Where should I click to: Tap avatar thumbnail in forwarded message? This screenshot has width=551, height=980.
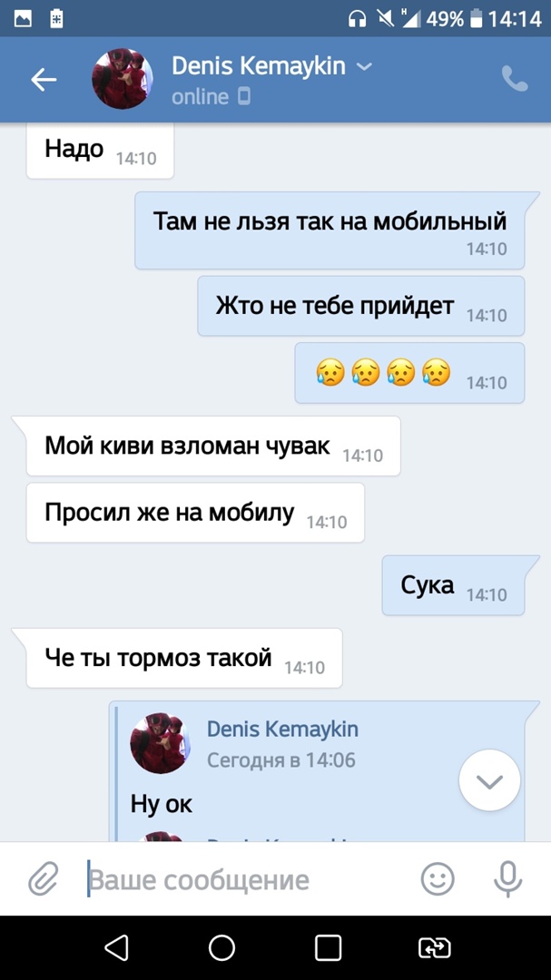pyautogui.click(x=160, y=743)
